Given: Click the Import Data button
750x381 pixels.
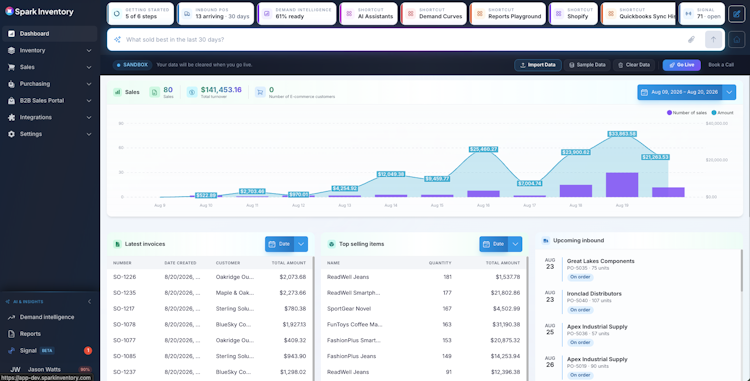Looking at the screenshot, I should point(538,65).
